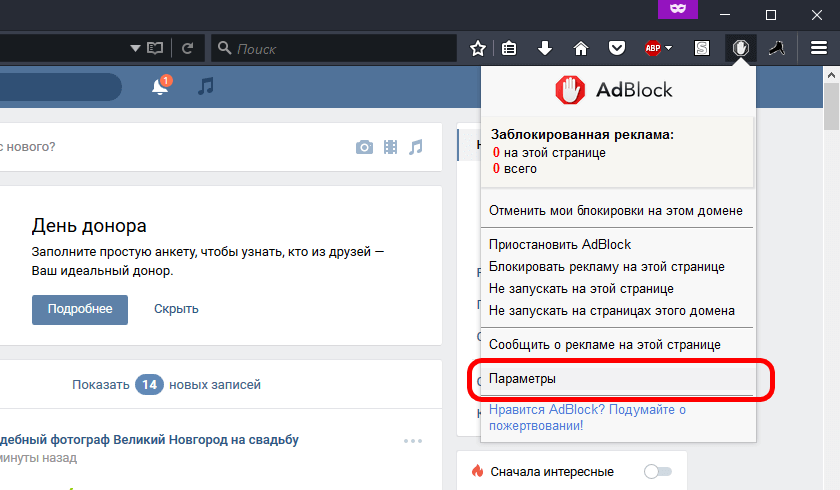
Task: Click the vertical scrollbar thumb
Action: pos(831,107)
